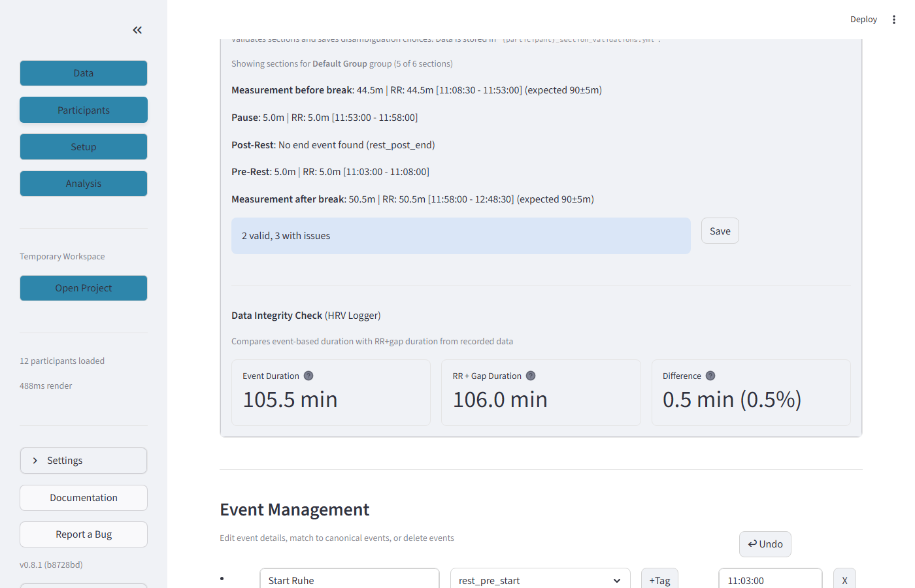Undo last event change
Image resolution: width=915 pixels, height=588 pixels.
click(x=765, y=544)
